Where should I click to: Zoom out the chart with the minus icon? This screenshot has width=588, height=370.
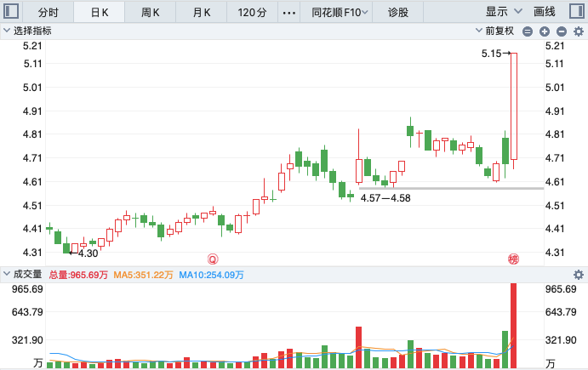click(x=562, y=31)
